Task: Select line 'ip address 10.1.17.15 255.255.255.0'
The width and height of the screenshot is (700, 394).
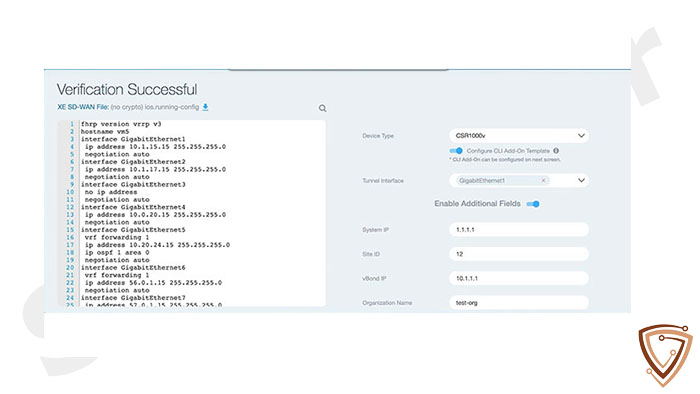Action: [155, 170]
